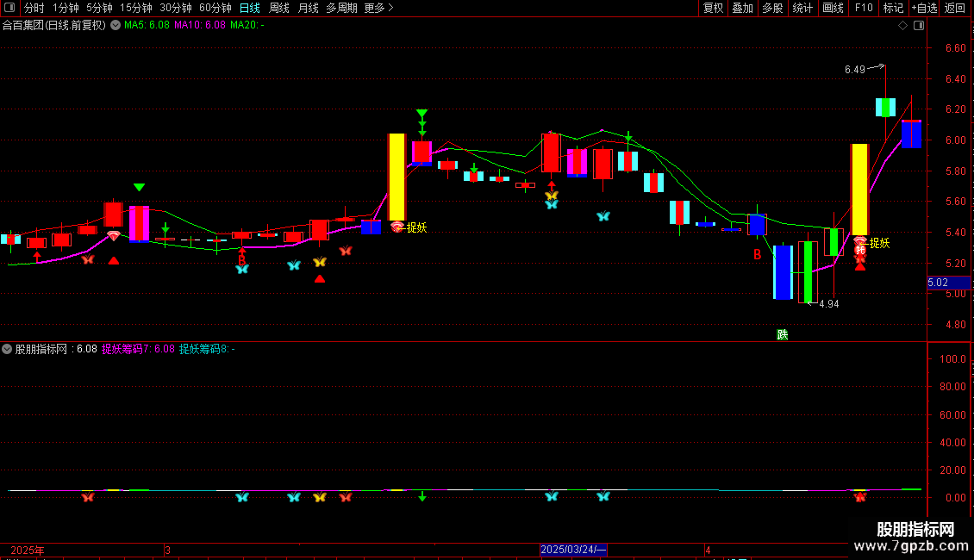Click the 2025年 label on the time axis

pyautogui.click(x=28, y=550)
